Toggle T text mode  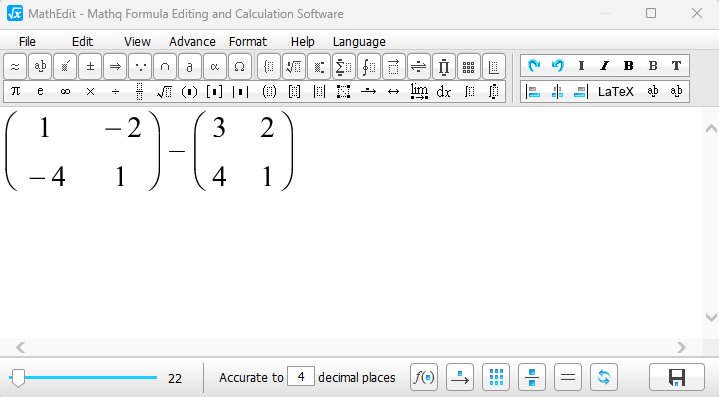tap(676, 66)
